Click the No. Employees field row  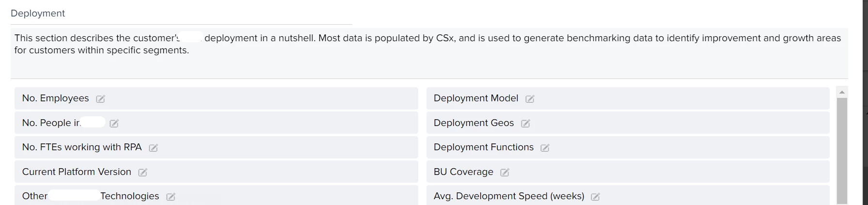click(x=216, y=98)
